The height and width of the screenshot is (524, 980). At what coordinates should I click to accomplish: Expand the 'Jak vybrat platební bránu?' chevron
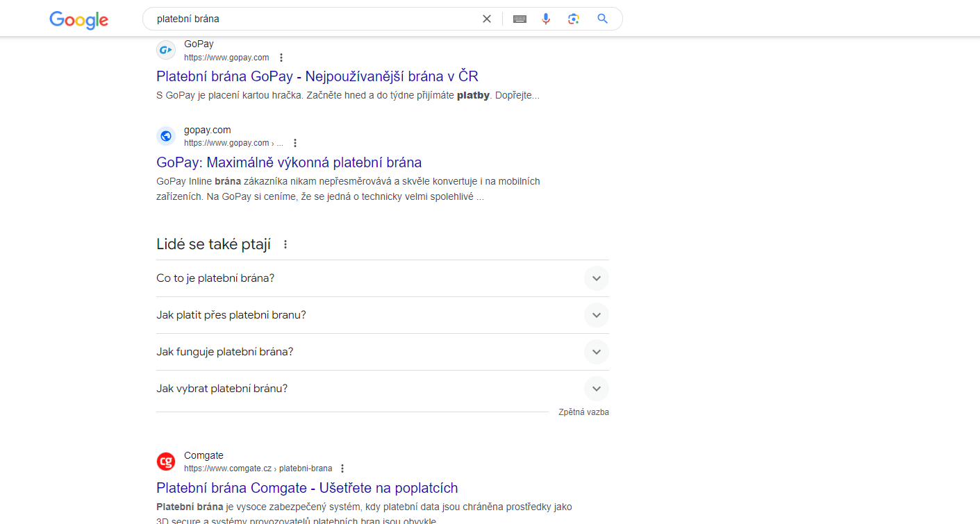point(596,389)
